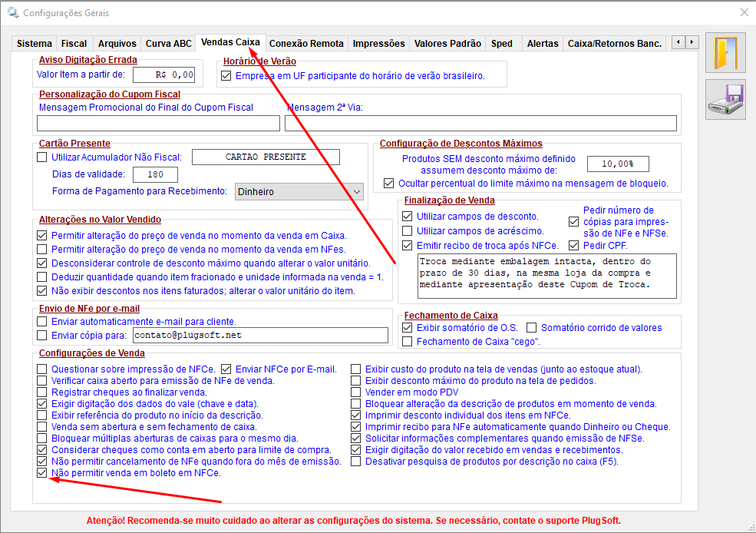This screenshot has width=756, height=533.
Task: Select the Vendas Caixa tab
Action: [x=230, y=42]
